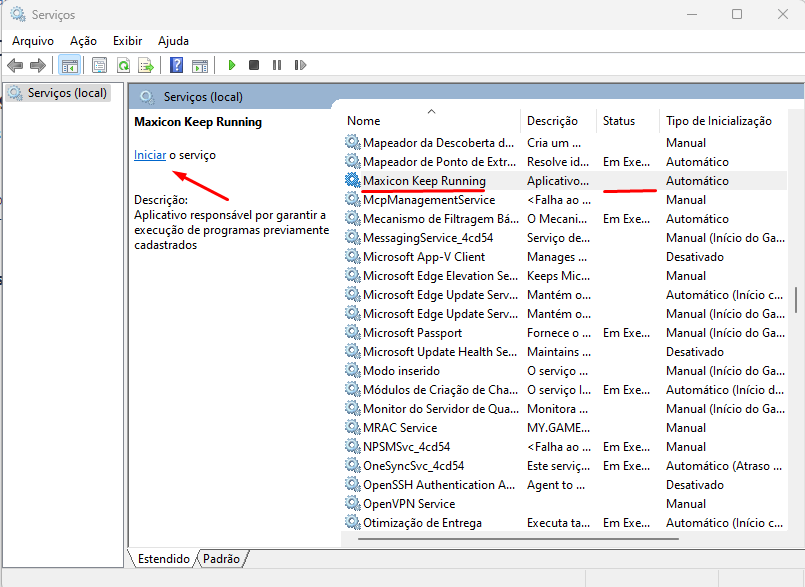
Task: Click the gear icon beside Microsoft App-V Client
Action: click(352, 256)
